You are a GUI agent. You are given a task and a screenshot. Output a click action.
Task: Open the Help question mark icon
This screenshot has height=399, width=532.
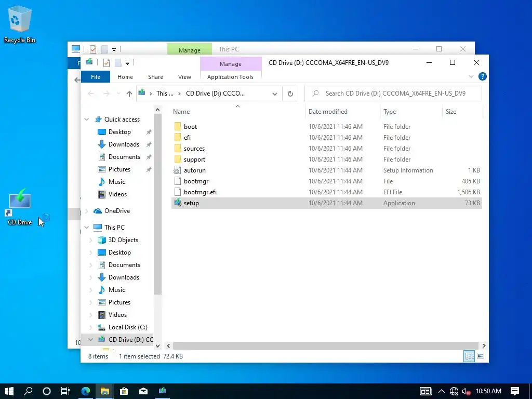[482, 77]
